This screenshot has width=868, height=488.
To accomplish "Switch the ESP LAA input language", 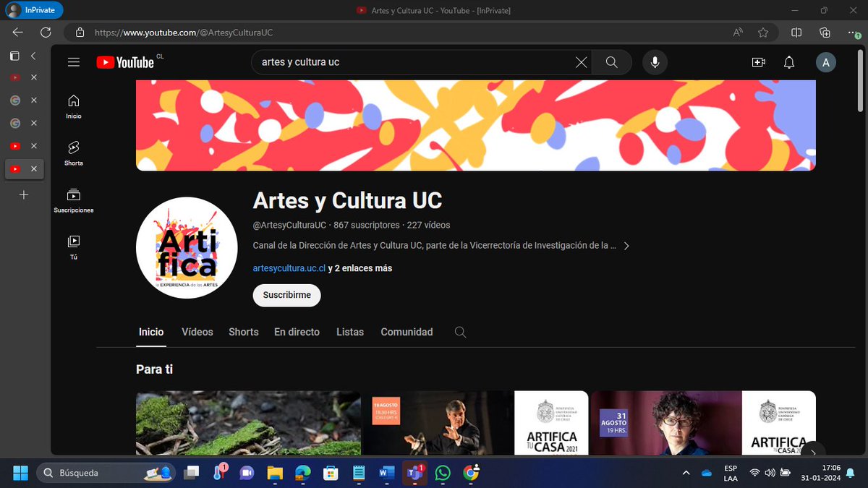I will pyautogui.click(x=731, y=473).
